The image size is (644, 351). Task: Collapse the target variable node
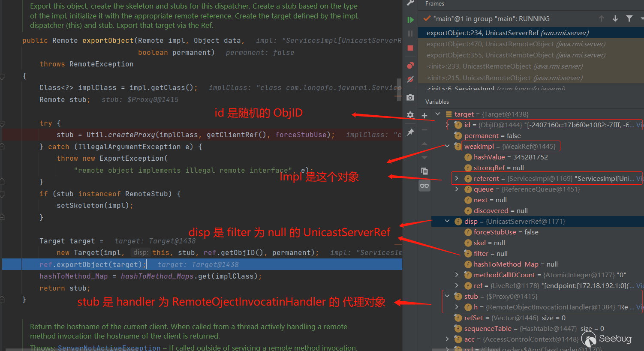point(438,114)
